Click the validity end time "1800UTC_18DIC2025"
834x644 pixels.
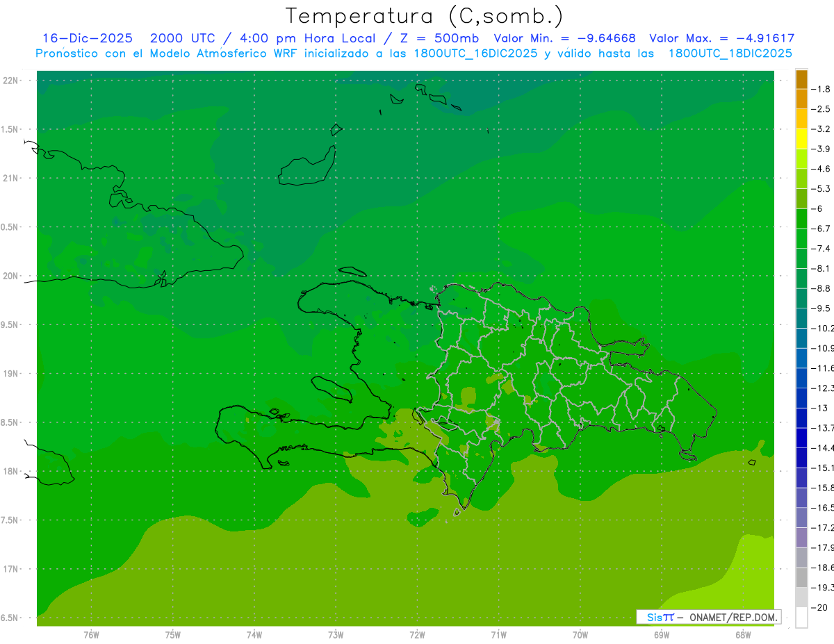click(x=730, y=53)
